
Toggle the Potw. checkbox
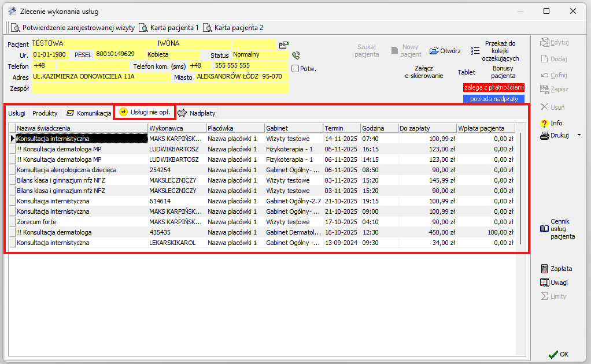click(295, 69)
